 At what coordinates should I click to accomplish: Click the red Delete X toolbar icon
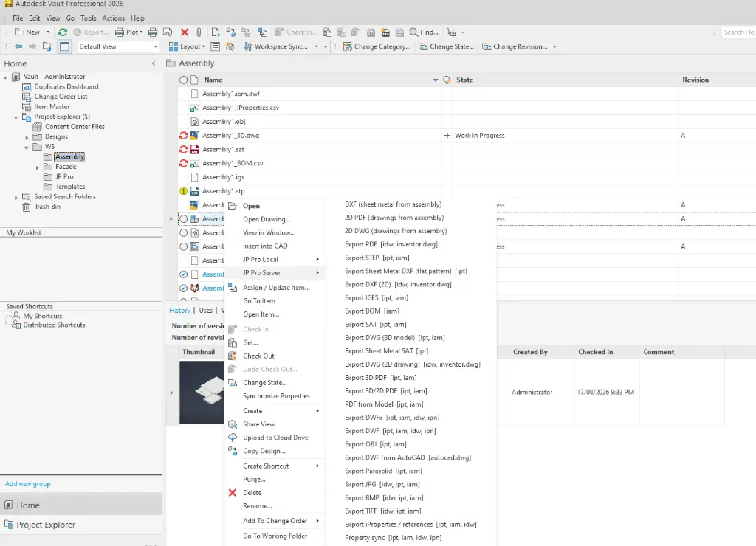tap(184, 32)
